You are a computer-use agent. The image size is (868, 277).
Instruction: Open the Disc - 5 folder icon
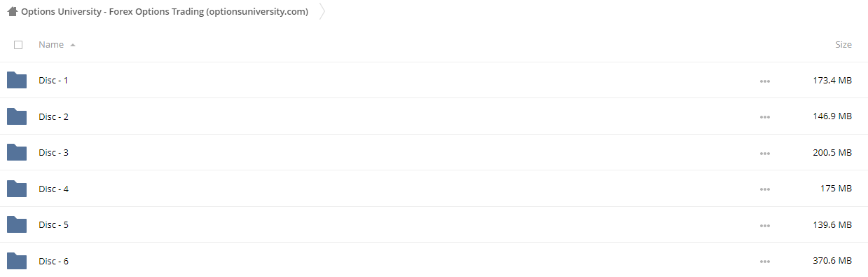click(17, 224)
